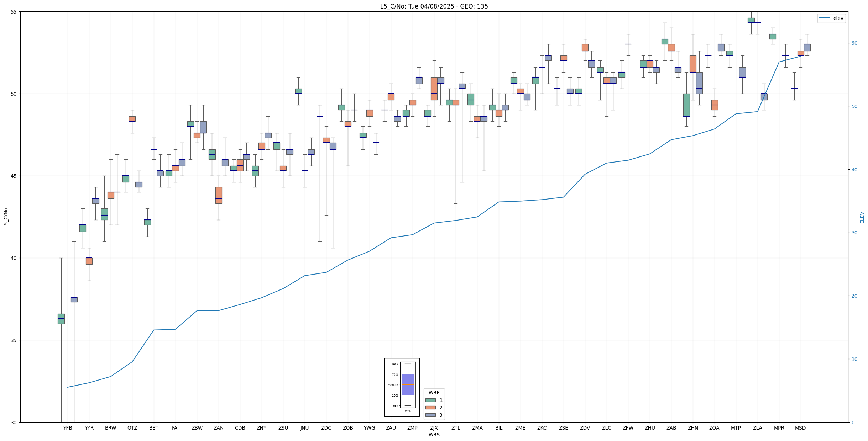
Task: Click the WRS x-axis title
Action: (434, 435)
